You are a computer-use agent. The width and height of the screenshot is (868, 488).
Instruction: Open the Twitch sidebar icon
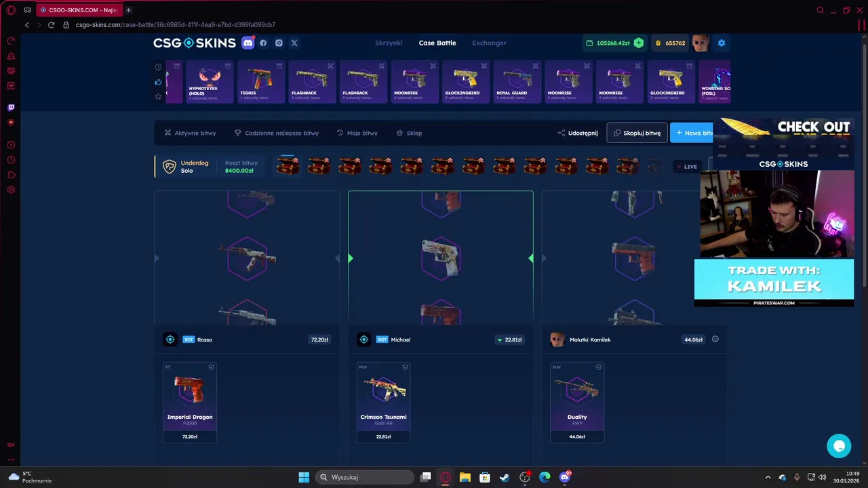point(11,107)
